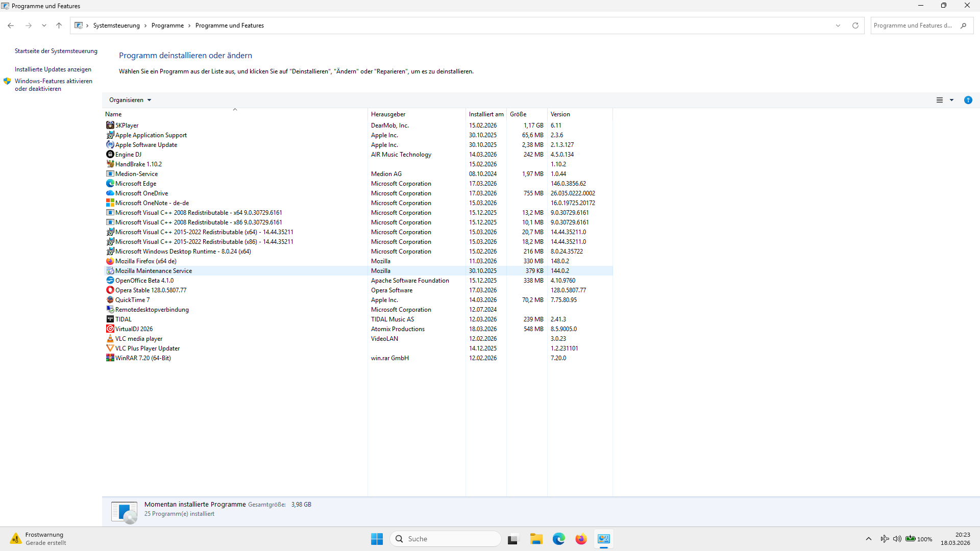Click the VLC media player cone icon
This screenshot has width=980, height=551.
click(110, 339)
